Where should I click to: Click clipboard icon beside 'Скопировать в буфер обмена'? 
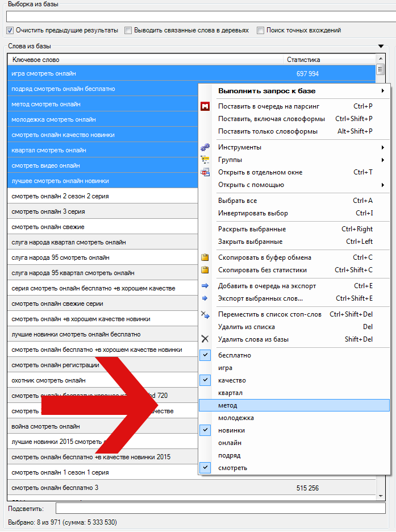(205, 257)
